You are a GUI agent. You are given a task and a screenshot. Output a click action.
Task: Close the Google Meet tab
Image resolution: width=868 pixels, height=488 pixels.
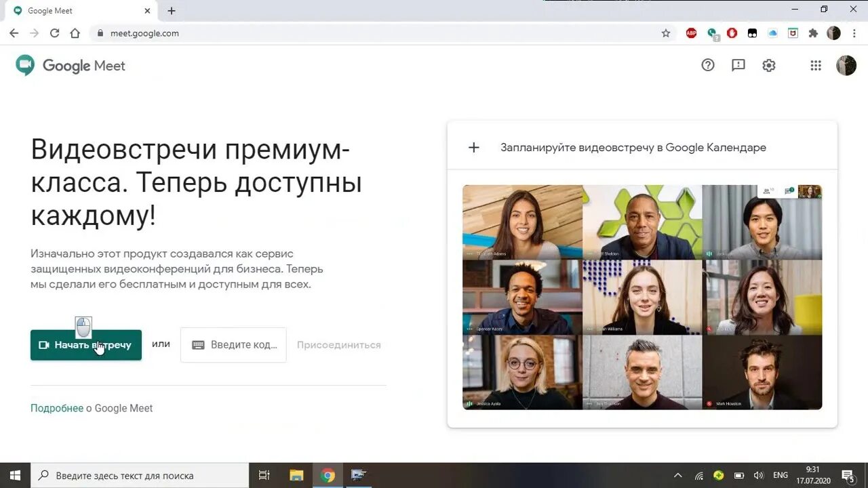[x=147, y=11]
